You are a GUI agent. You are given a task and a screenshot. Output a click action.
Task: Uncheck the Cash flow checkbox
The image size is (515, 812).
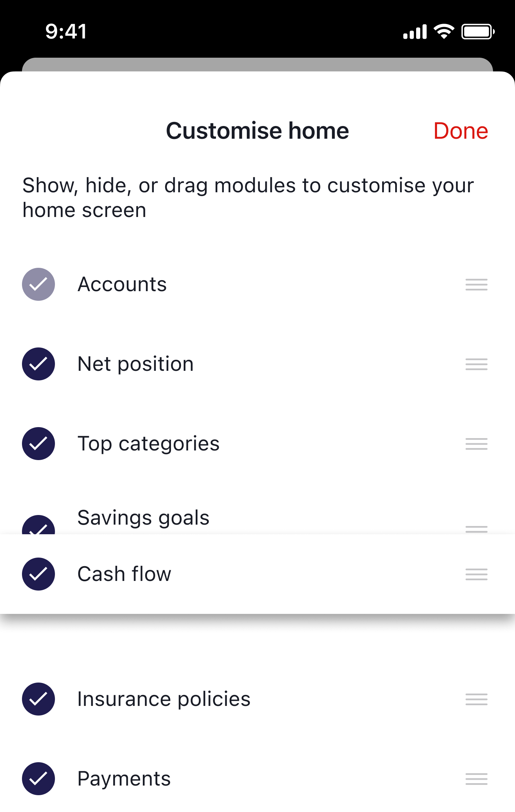click(38, 574)
